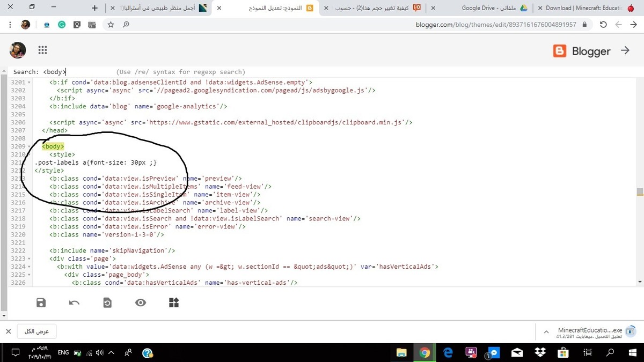This screenshot has width=644, height=362.
Task: Collapse code fold at line 3225
Action: (x=28, y=275)
